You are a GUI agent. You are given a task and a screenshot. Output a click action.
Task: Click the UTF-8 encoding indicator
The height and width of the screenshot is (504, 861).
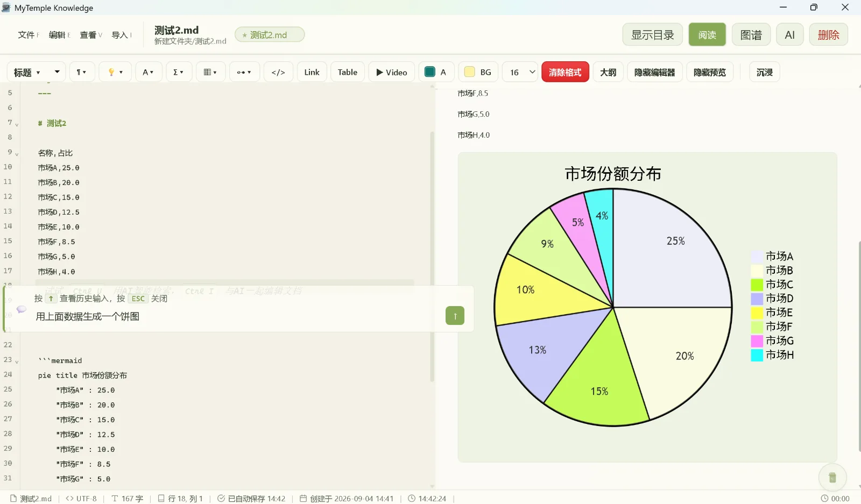81,499
